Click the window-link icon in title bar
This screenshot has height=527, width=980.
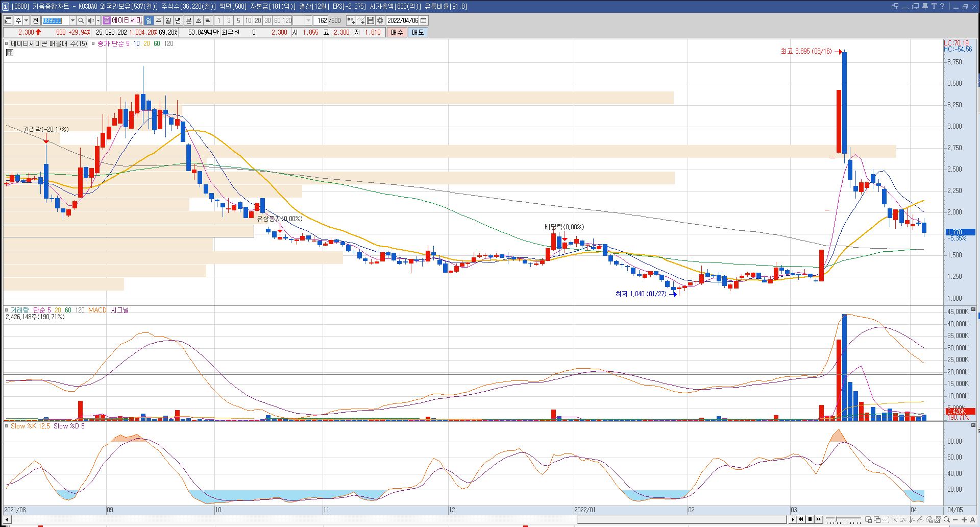point(895,6)
